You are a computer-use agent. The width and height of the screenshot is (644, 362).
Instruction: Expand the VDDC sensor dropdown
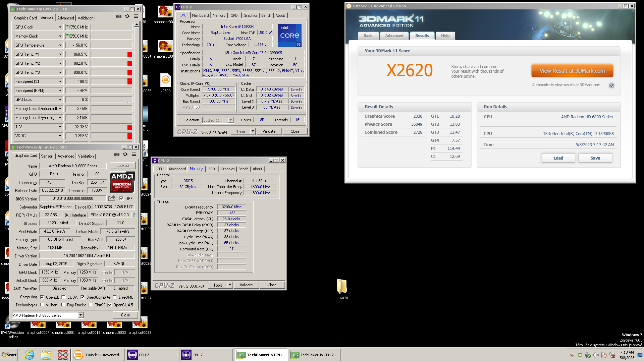coord(60,136)
